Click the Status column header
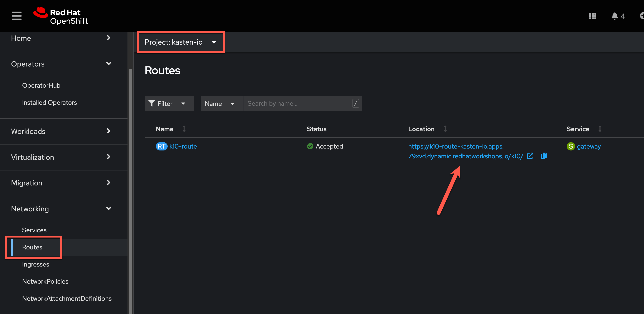Screen dimensions: 644x314 pyautogui.click(x=316, y=129)
